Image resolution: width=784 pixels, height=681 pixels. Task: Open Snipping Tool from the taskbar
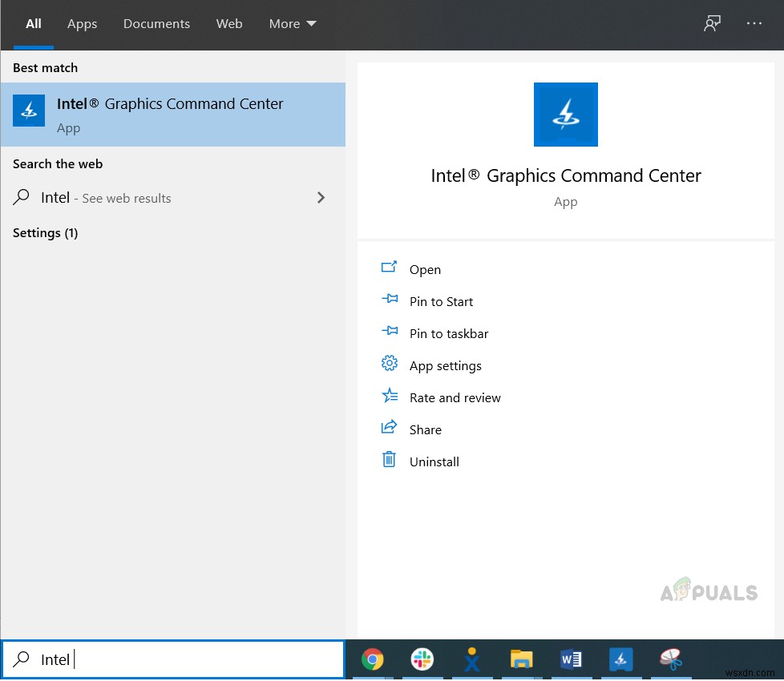[x=671, y=659]
